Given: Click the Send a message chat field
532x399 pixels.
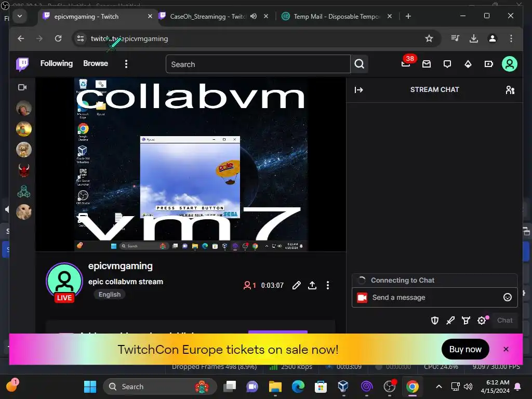Looking at the screenshot, I should [434, 298].
